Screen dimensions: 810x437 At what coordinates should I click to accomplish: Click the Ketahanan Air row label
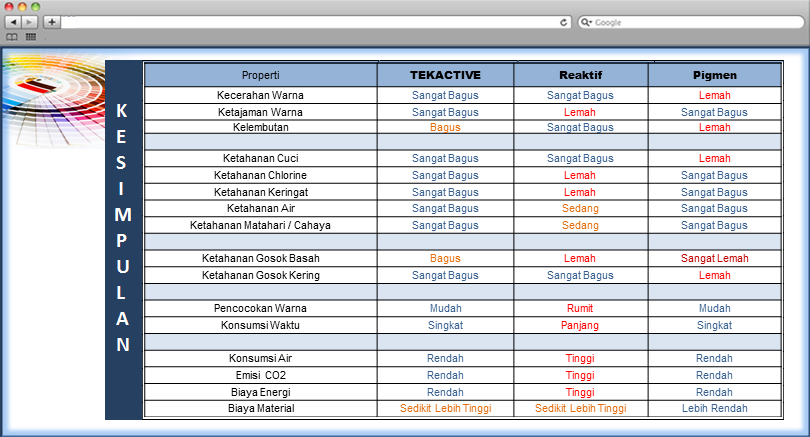(261, 208)
